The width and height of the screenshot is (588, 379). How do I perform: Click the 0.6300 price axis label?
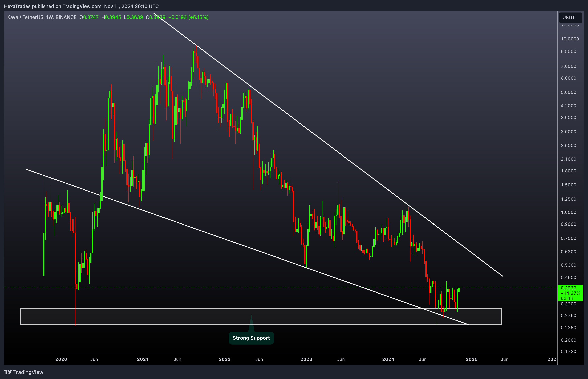pyautogui.click(x=568, y=252)
